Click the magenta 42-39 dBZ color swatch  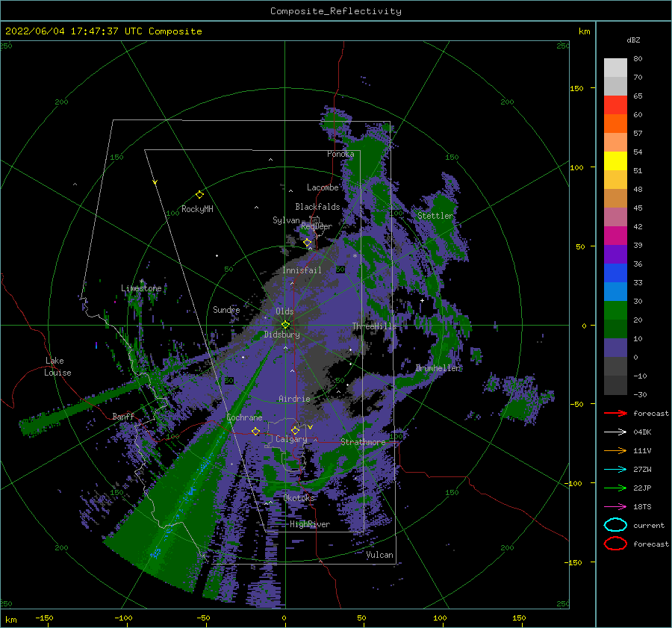pos(615,236)
